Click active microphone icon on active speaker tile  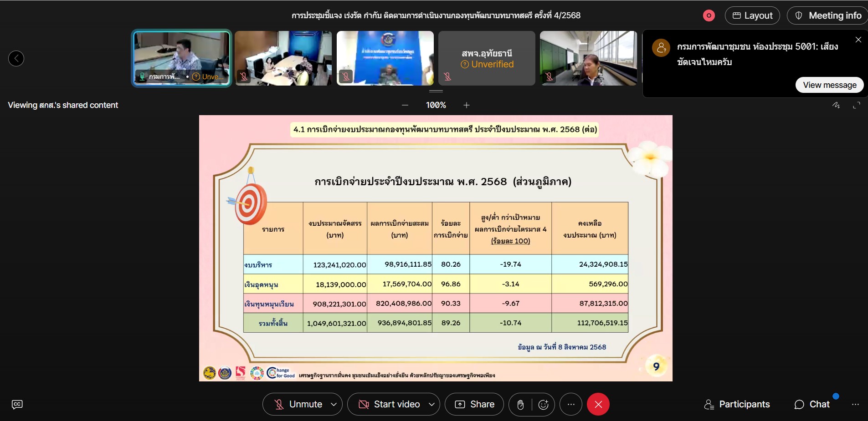[142, 76]
